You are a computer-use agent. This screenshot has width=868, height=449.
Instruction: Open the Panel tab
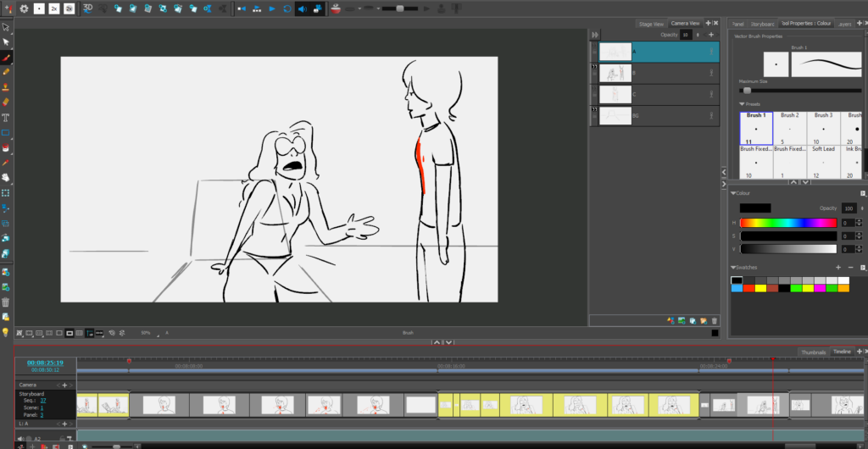pyautogui.click(x=738, y=24)
